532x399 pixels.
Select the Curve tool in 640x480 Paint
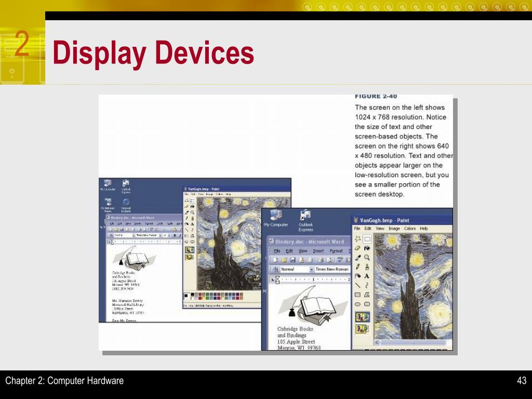click(367, 285)
